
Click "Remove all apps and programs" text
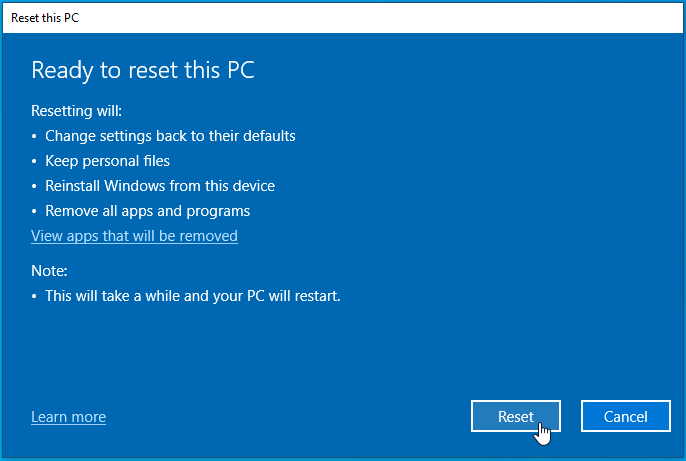(x=147, y=211)
